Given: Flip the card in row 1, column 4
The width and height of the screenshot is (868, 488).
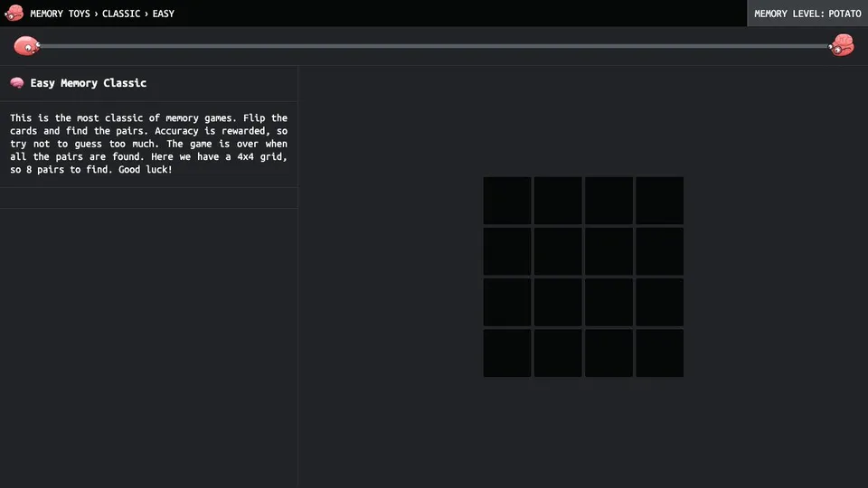Looking at the screenshot, I should pyautogui.click(x=660, y=201).
